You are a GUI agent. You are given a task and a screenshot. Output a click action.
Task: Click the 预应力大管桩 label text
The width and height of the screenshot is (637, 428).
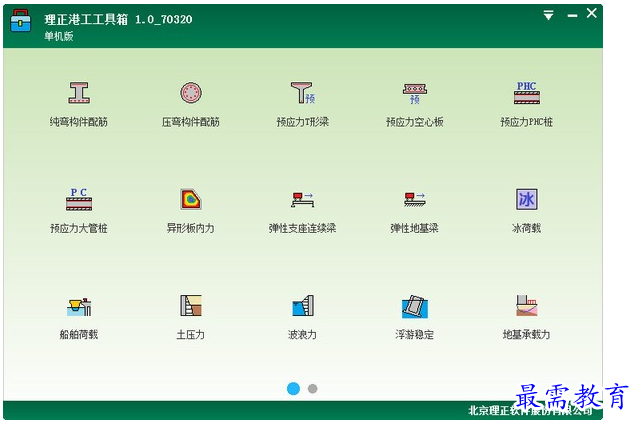79,228
